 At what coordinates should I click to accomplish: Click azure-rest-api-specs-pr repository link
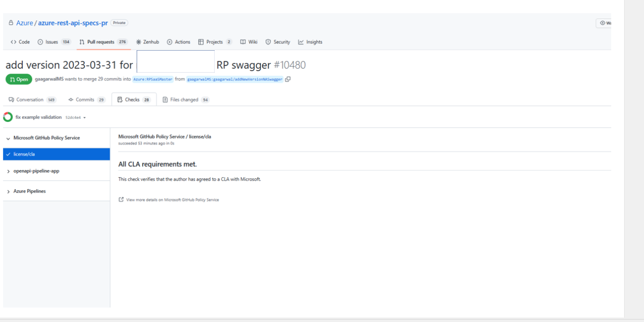coord(73,23)
